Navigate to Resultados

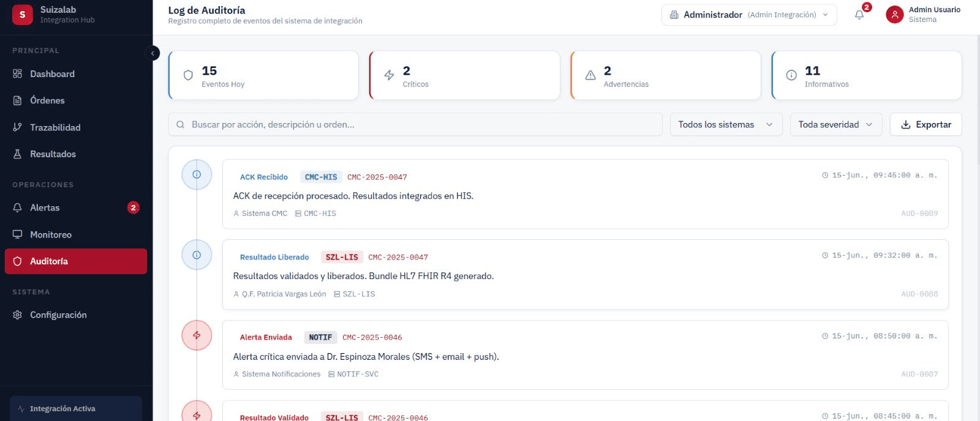tap(76, 154)
